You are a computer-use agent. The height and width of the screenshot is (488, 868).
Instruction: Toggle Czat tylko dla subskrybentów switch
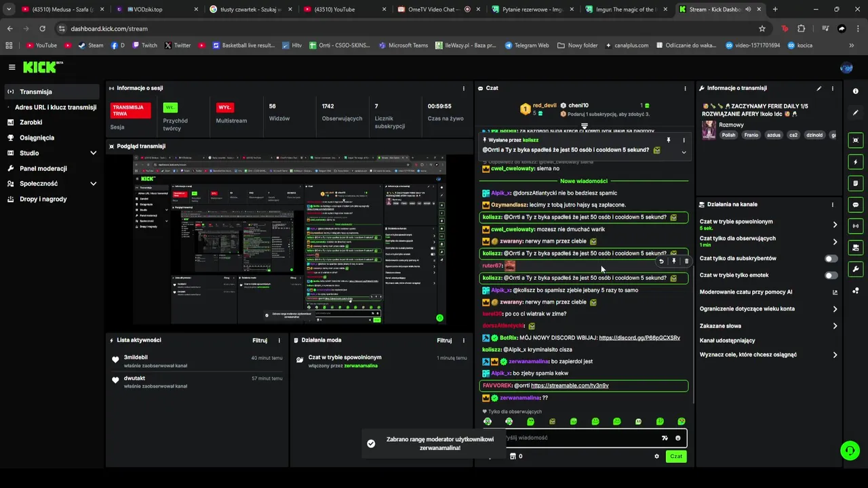pos(831,258)
